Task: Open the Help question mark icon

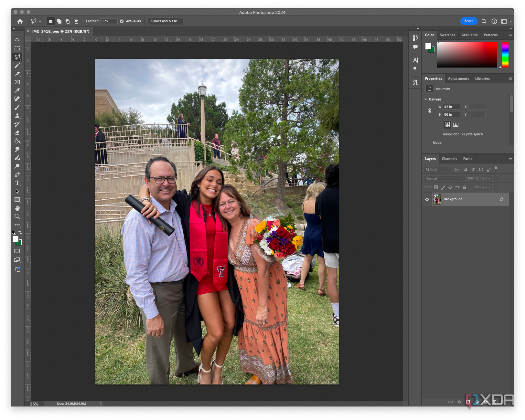Action: [494, 21]
